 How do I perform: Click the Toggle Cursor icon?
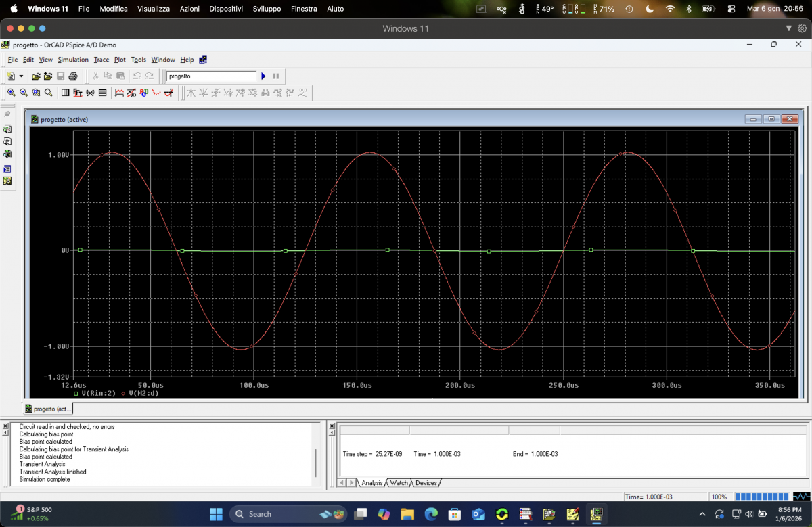[168, 93]
